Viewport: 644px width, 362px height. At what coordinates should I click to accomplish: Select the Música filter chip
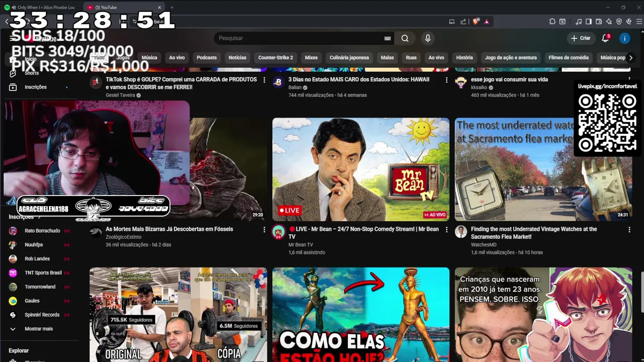(x=149, y=58)
